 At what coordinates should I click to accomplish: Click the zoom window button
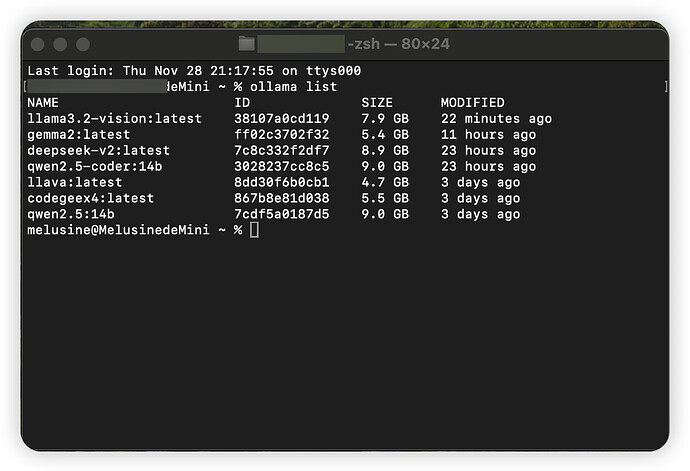coord(83,44)
